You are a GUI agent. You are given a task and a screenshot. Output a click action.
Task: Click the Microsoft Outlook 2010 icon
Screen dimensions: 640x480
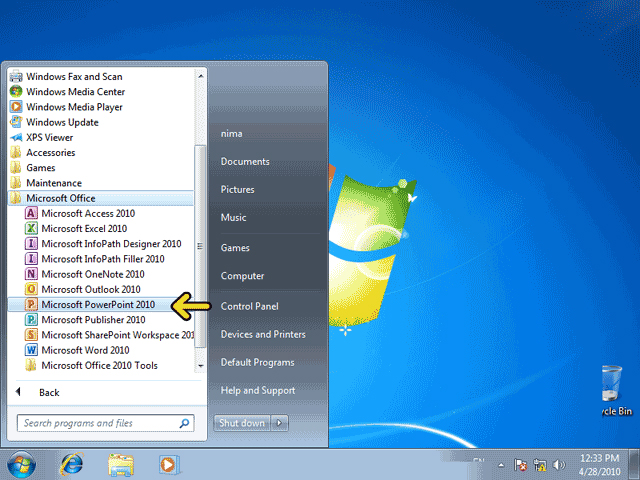(x=31, y=289)
